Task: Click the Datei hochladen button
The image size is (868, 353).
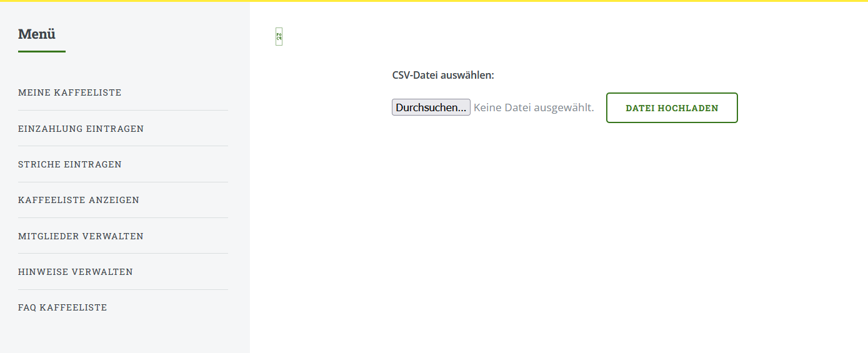Action: click(672, 108)
